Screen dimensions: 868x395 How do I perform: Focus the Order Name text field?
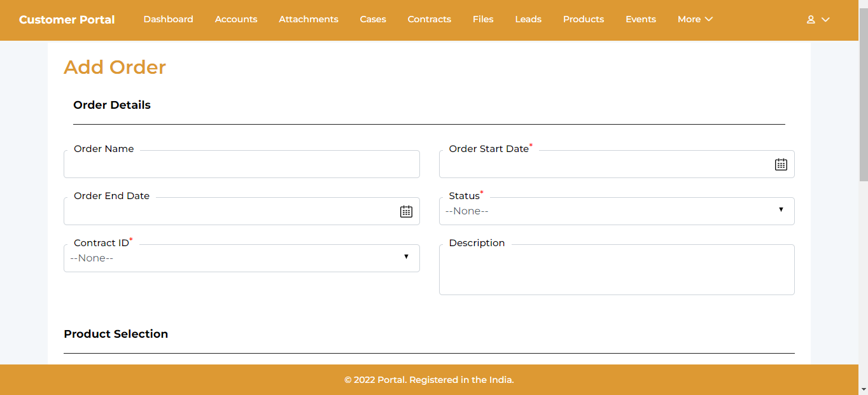(241, 165)
